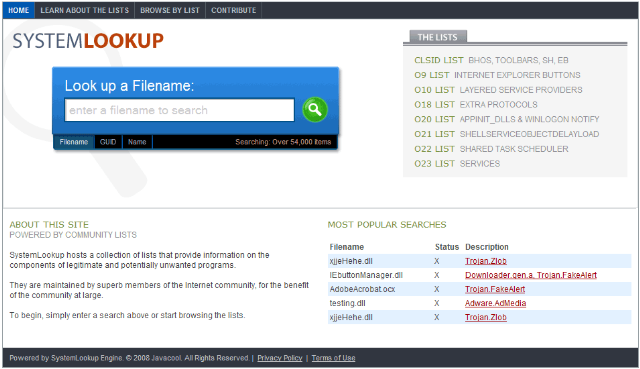640x369 pixels.
Task: Select AdobeAcrobat.ocx filename cell
Action: click(362, 289)
